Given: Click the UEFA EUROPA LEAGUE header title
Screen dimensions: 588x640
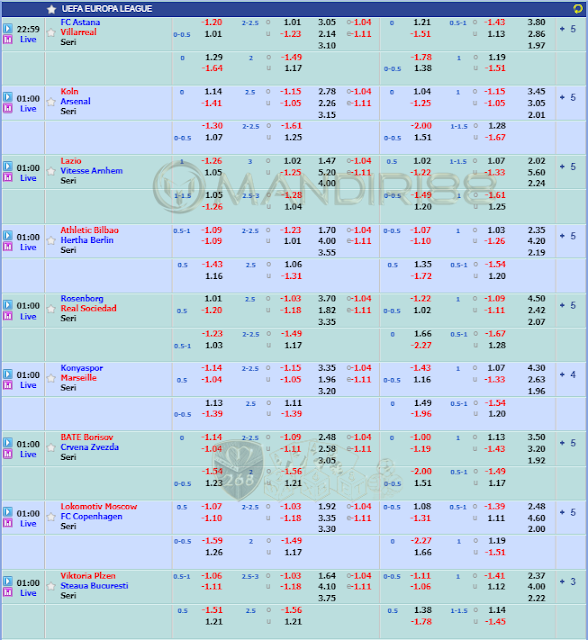Looking at the screenshot, I should point(107,9).
